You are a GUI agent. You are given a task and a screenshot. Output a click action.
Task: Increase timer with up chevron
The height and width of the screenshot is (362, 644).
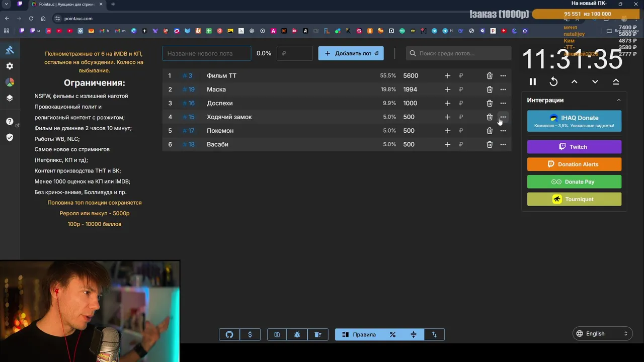[x=575, y=81]
